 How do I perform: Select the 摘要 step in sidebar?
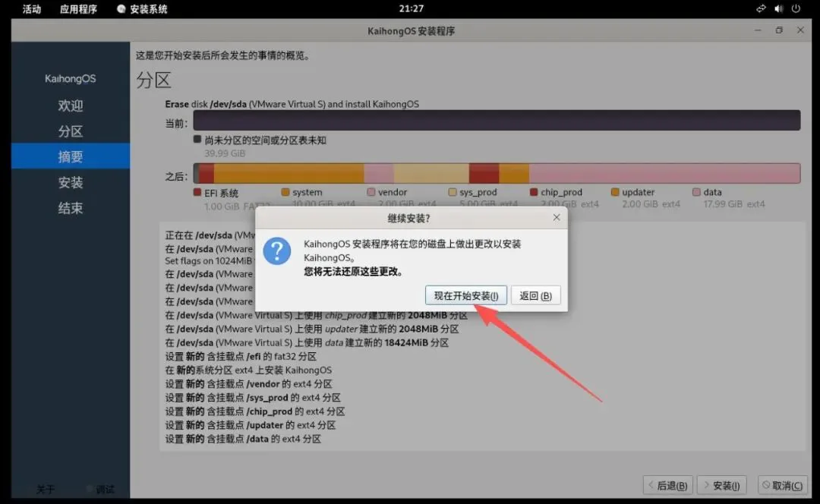[x=71, y=156]
